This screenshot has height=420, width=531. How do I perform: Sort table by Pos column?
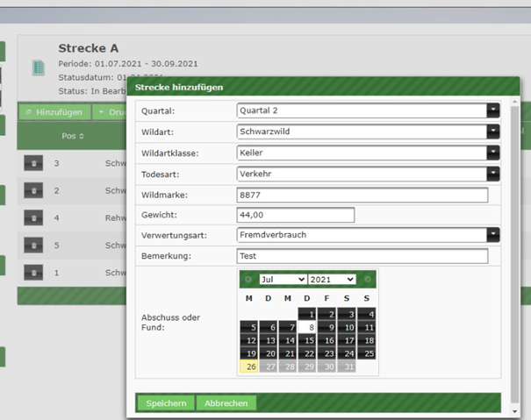pyautogui.click(x=72, y=136)
